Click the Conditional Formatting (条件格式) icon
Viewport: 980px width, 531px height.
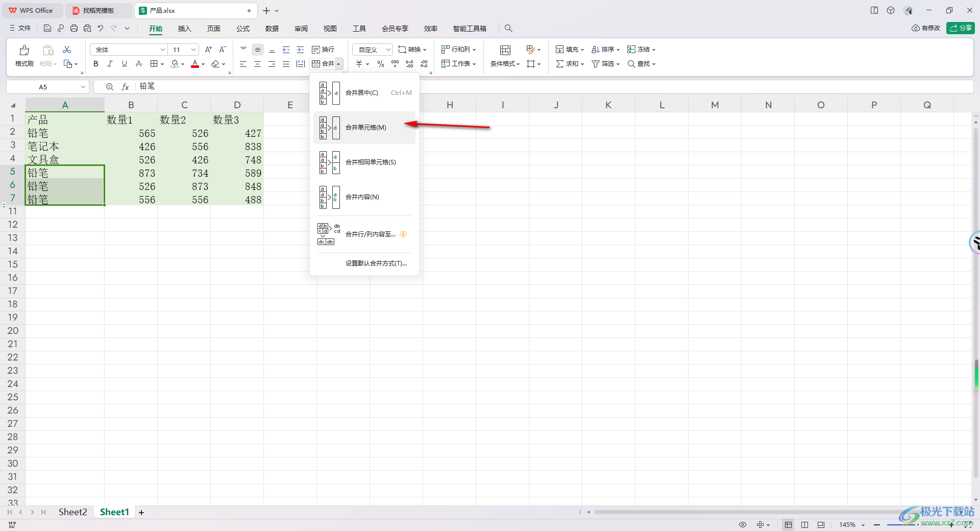coord(505,50)
